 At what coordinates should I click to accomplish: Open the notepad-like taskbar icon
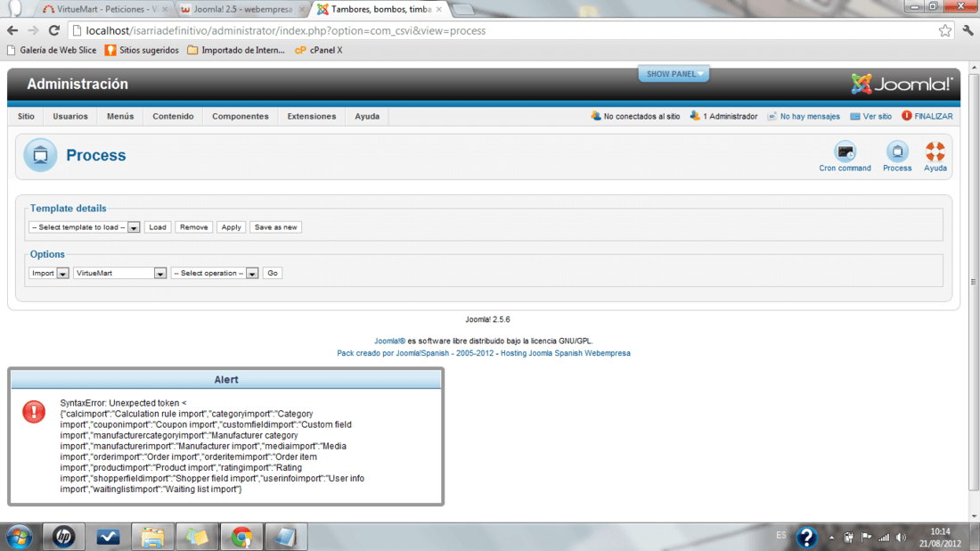[286, 537]
